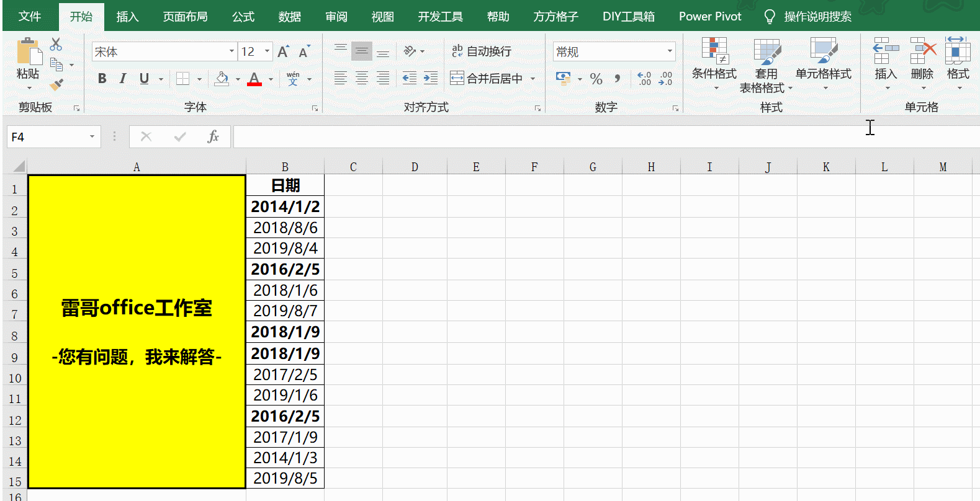Screen dimensions: 980x501
Task: Click the 插入 cells button
Action: coord(886,63)
